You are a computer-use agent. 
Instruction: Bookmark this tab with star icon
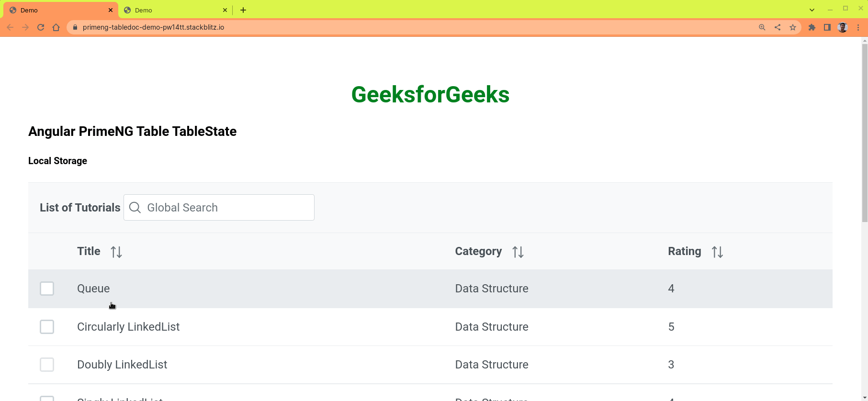(793, 27)
